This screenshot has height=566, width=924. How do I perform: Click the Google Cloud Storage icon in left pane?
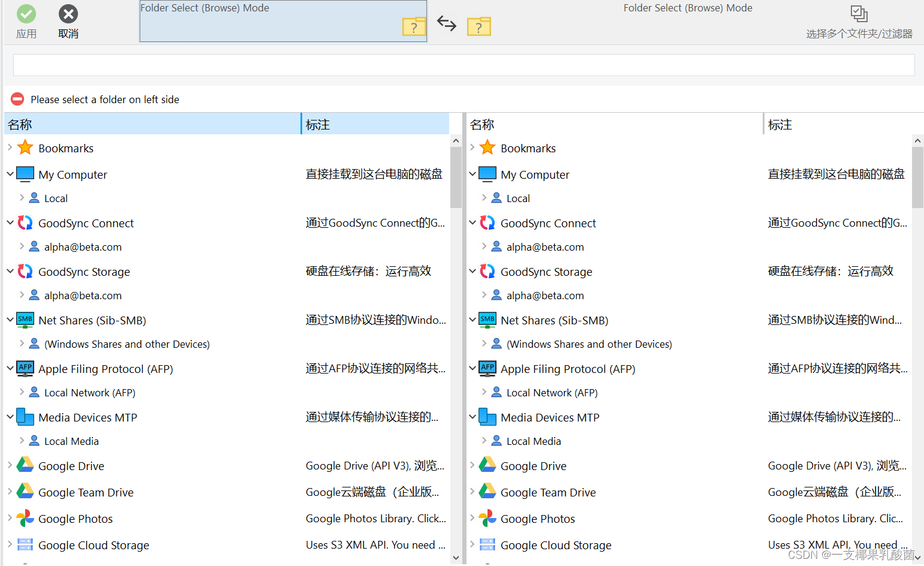[25, 545]
